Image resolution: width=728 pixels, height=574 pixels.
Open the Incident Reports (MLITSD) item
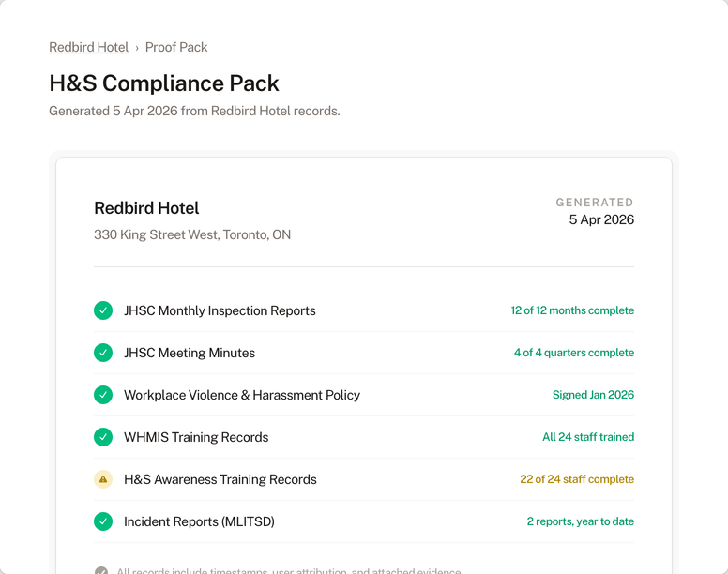coord(199,521)
